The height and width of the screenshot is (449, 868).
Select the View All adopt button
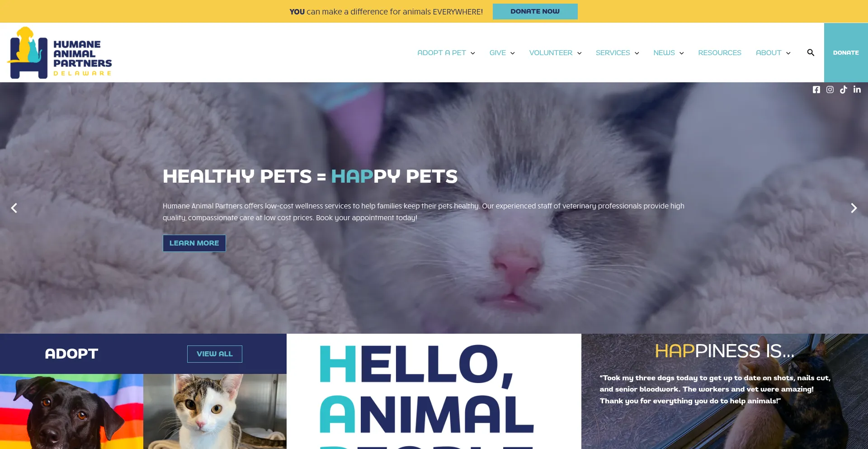click(x=215, y=354)
